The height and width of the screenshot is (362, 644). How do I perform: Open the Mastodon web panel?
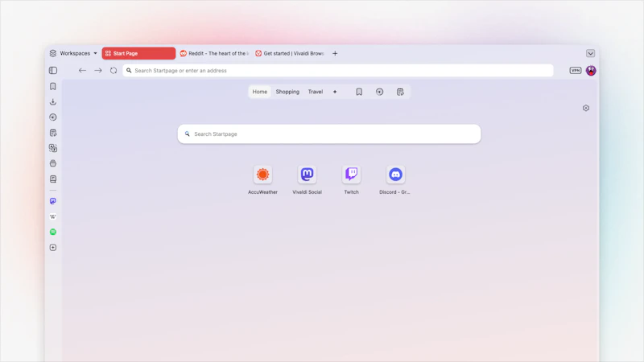point(53,201)
